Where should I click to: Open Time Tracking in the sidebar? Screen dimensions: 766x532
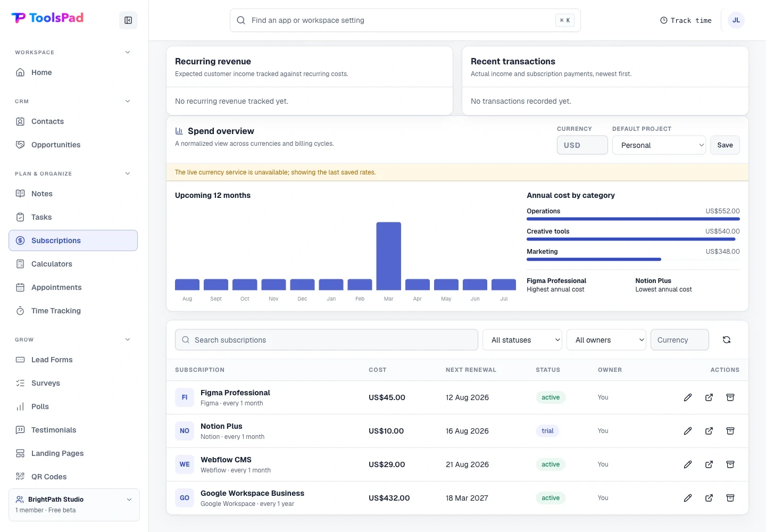click(x=73, y=311)
